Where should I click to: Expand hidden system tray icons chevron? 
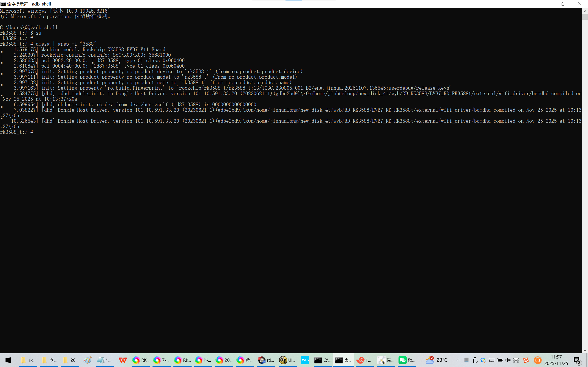tap(458, 360)
